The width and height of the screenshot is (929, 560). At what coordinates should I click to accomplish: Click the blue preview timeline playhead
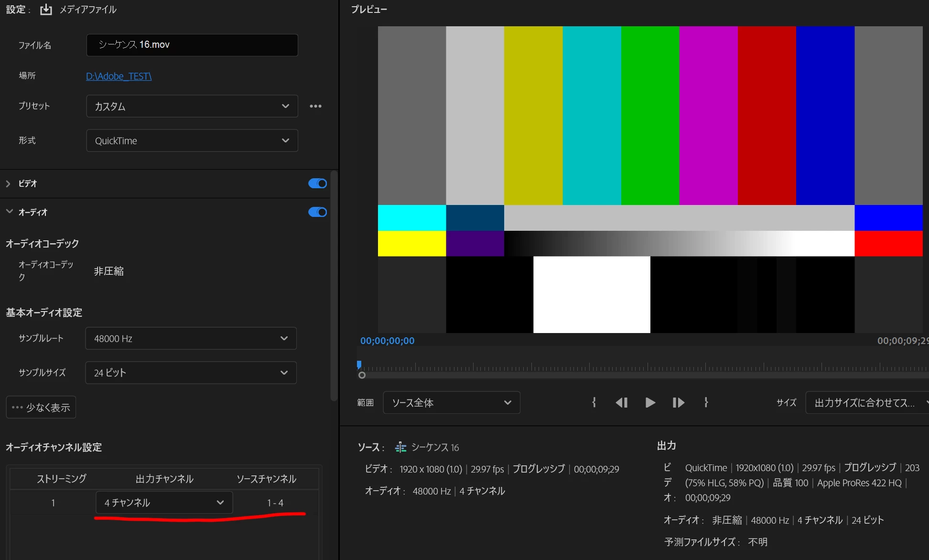pos(359,365)
